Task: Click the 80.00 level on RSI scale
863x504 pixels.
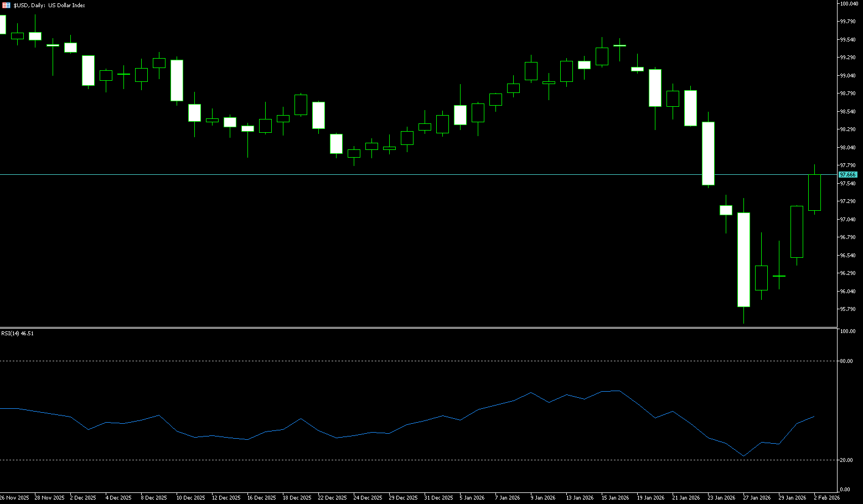Action: (846, 361)
